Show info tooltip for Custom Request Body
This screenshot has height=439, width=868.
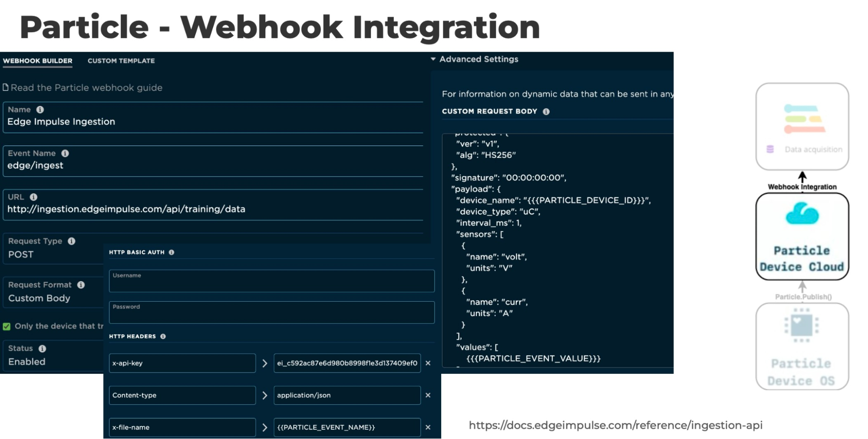tap(546, 112)
